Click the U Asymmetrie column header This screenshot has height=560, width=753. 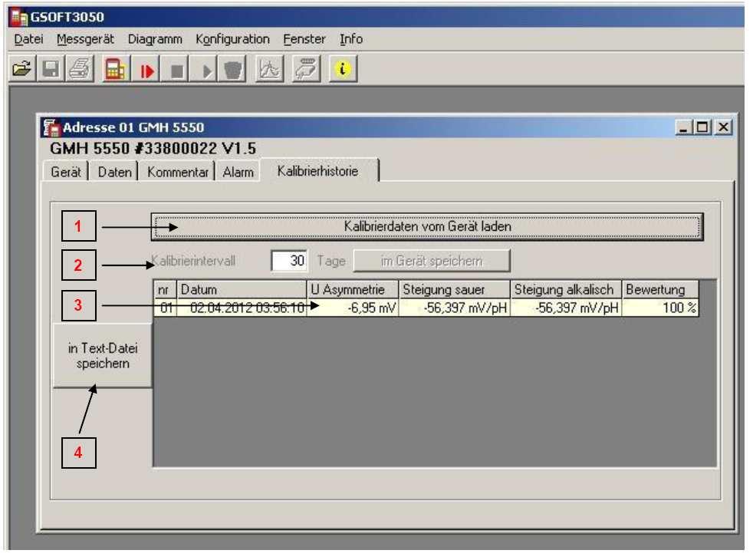point(353,290)
